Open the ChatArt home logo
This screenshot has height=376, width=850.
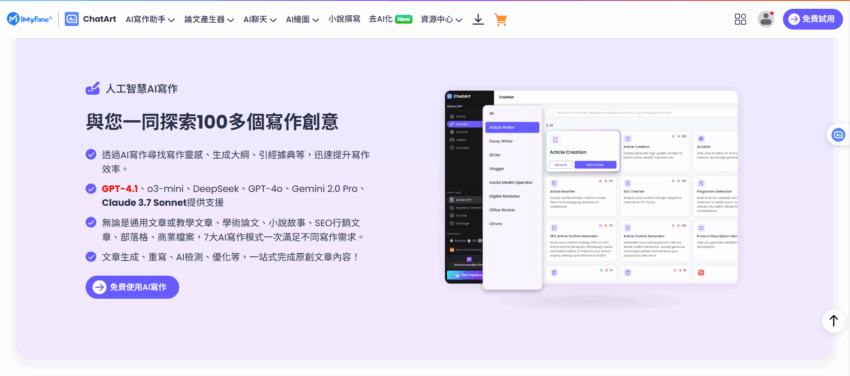click(x=91, y=19)
